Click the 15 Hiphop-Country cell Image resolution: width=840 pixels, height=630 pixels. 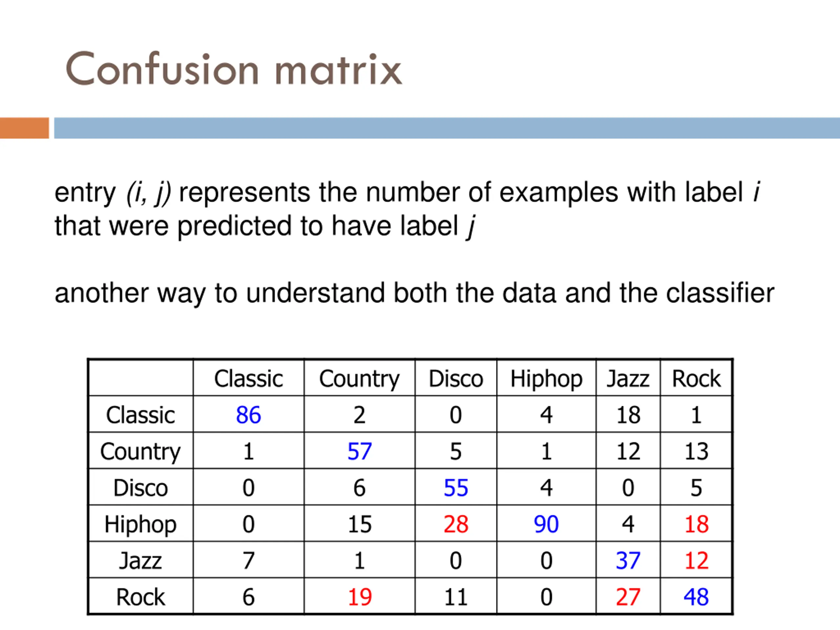click(359, 523)
